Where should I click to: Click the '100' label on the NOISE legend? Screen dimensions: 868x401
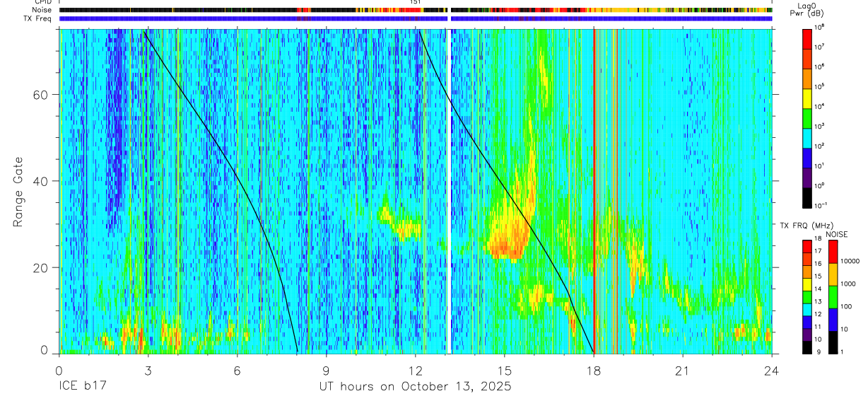tap(848, 307)
